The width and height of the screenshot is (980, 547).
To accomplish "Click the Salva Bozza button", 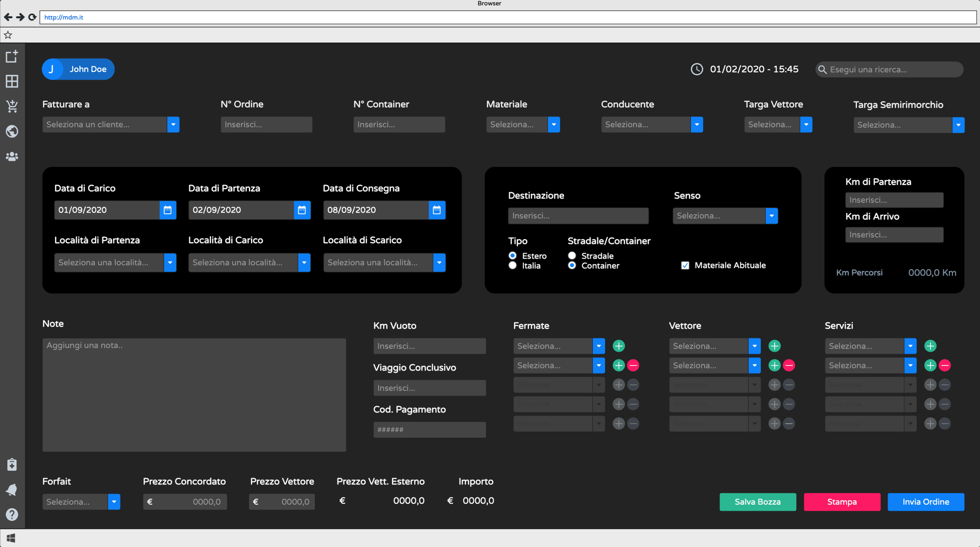I will tap(758, 502).
